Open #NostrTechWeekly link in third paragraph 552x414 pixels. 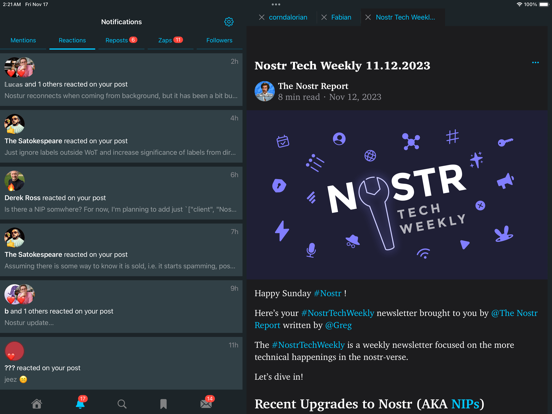coord(308,345)
